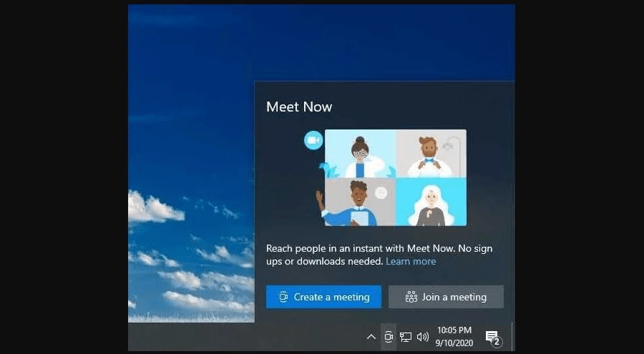Expand the hidden tray icons chevron
Image resolution: width=644 pixels, height=354 pixels.
(x=371, y=337)
